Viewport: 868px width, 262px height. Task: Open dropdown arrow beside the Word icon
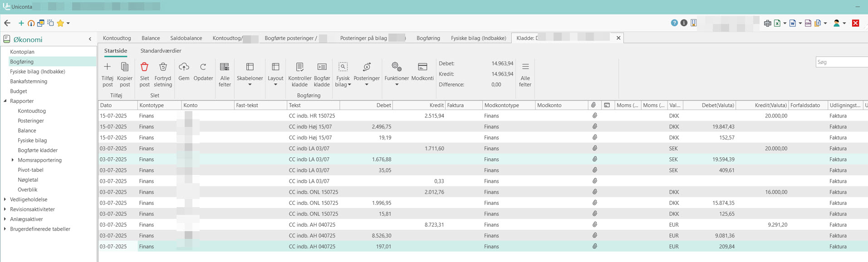tap(800, 23)
